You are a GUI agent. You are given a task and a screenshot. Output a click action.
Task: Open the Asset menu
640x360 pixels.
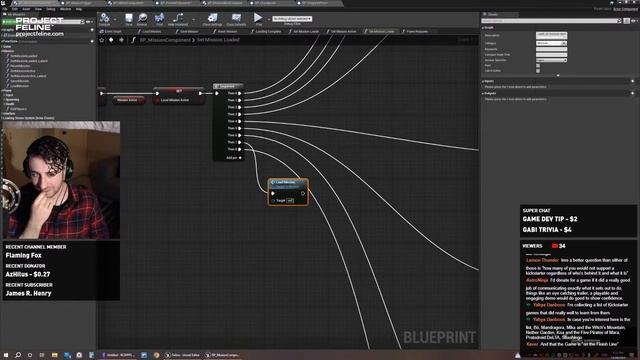tap(26, 9)
